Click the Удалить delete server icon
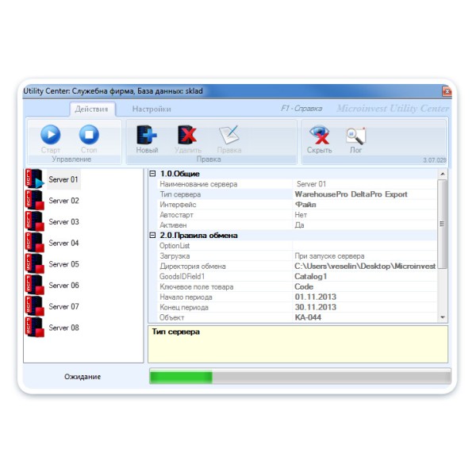This screenshot has width=476, height=476. coord(187,135)
